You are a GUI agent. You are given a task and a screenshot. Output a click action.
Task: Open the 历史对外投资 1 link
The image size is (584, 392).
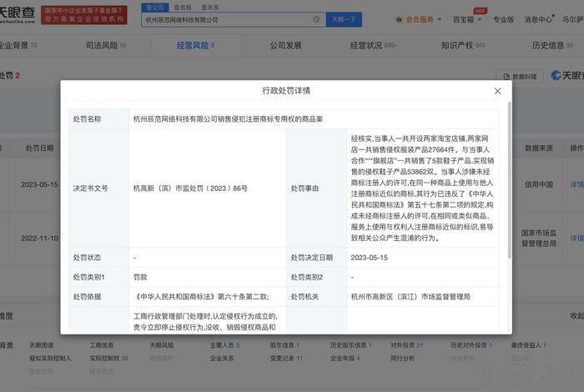pos(471,345)
